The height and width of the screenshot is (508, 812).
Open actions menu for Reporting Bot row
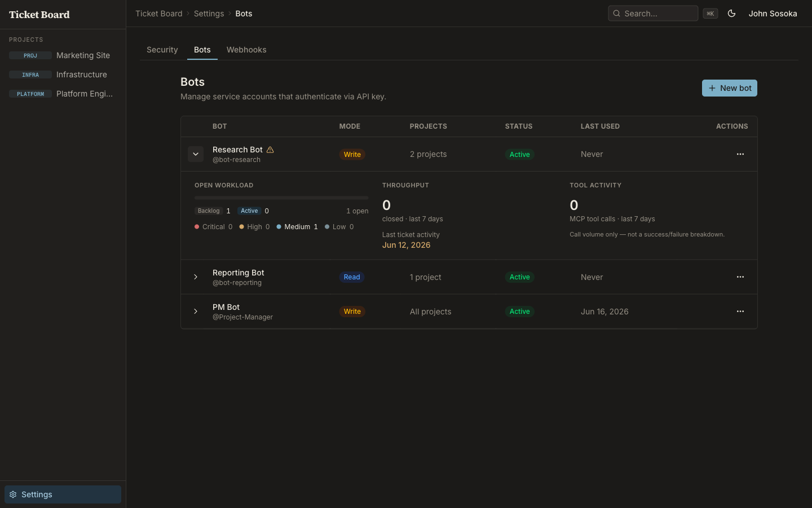tap(740, 277)
